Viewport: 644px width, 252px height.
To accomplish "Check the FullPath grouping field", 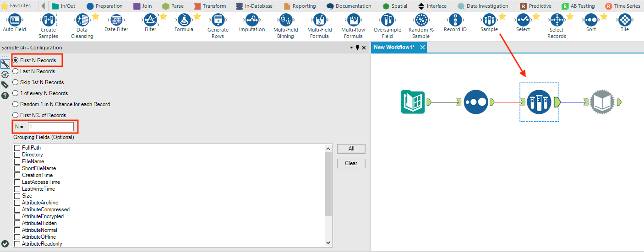I will click(x=17, y=148).
